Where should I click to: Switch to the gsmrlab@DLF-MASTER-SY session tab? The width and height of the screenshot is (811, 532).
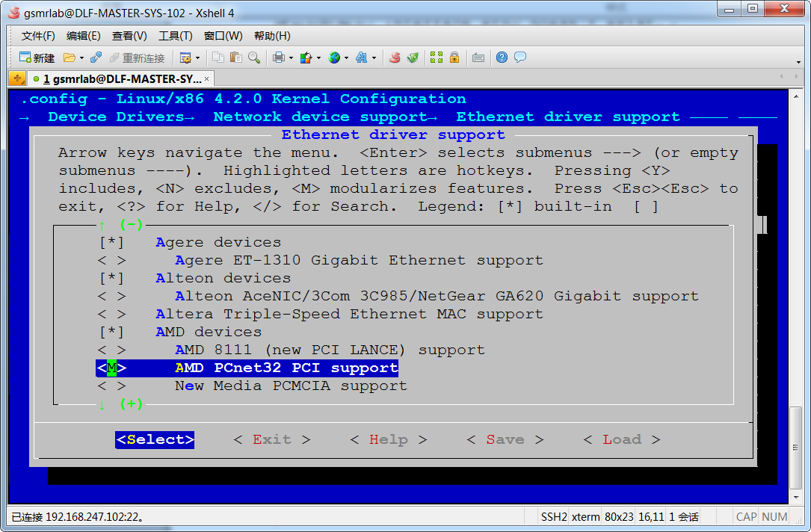120,78
